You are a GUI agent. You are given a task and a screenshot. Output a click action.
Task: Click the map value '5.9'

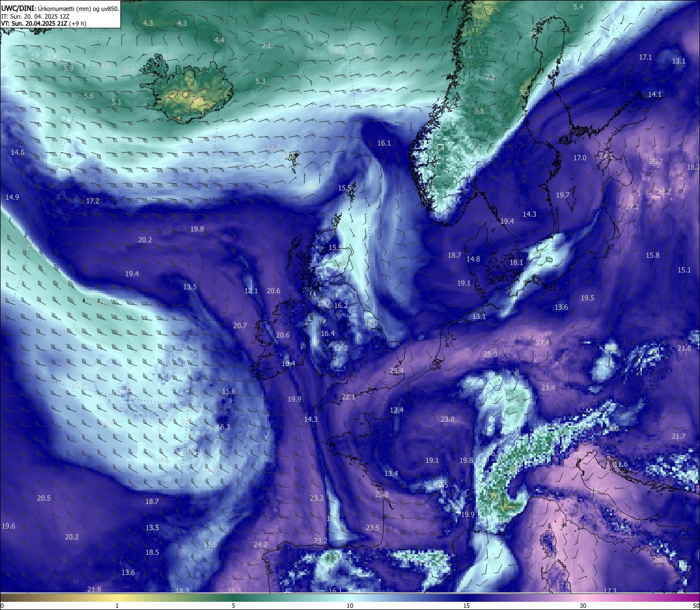pyautogui.click(x=68, y=68)
